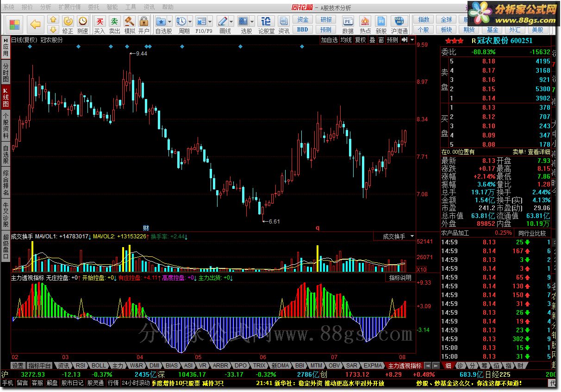Click the 财 marker under the K-line chart
This screenshot has height=392, width=561.
coord(146,228)
